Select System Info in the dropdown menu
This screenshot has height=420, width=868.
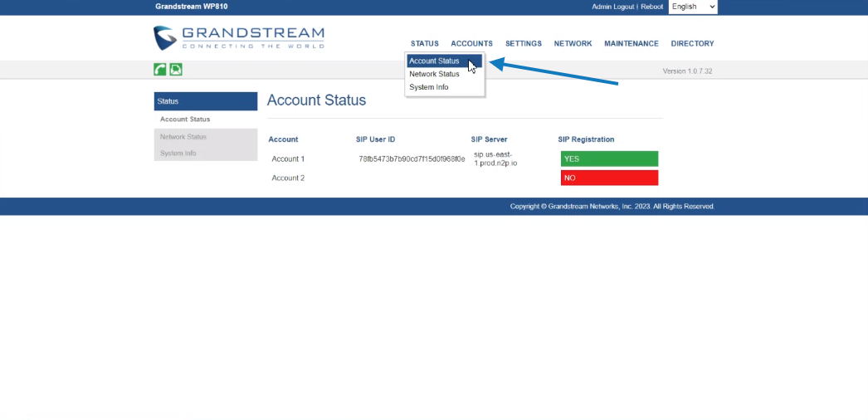pos(445,87)
